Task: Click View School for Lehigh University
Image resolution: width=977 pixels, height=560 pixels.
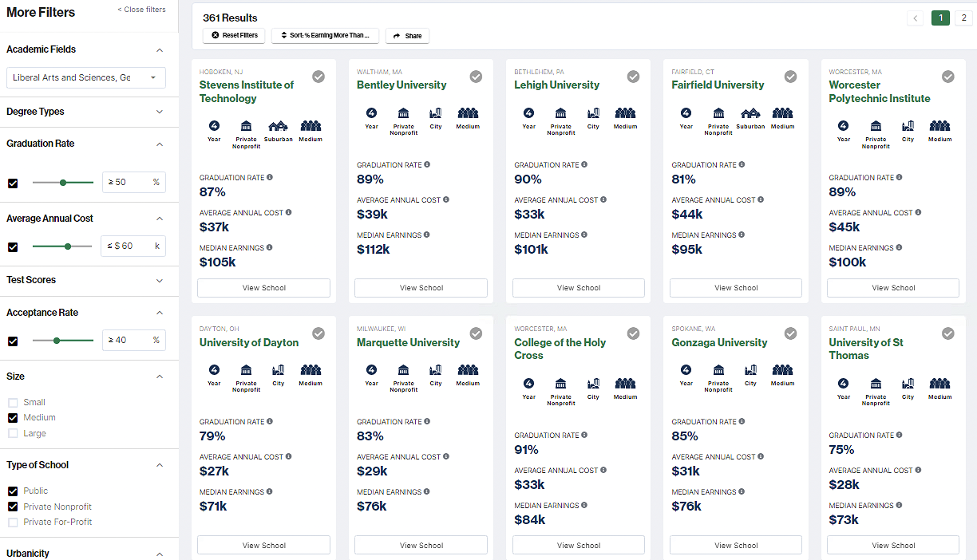Action: (x=578, y=287)
